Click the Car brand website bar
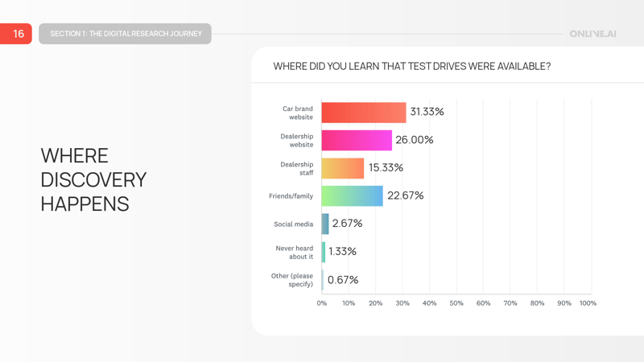Viewport: 644px width, 362px height. pos(364,112)
